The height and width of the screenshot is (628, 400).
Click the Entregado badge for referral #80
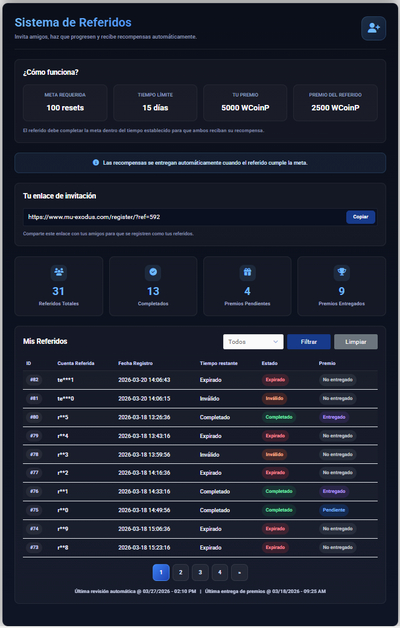[334, 417]
